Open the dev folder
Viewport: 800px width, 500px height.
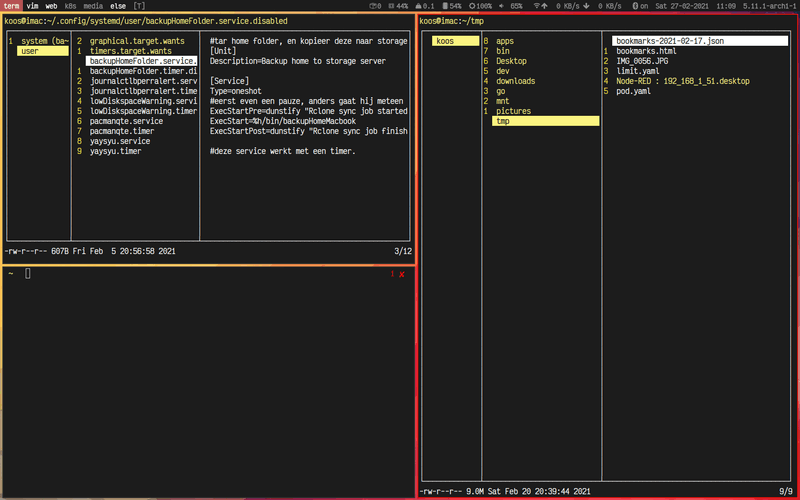[x=503, y=71]
